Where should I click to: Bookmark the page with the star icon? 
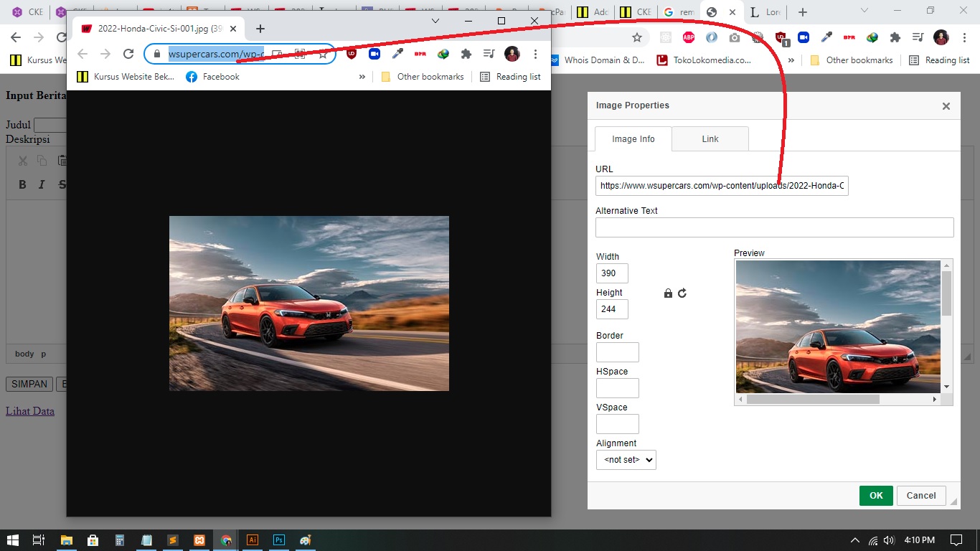click(x=323, y=54)
